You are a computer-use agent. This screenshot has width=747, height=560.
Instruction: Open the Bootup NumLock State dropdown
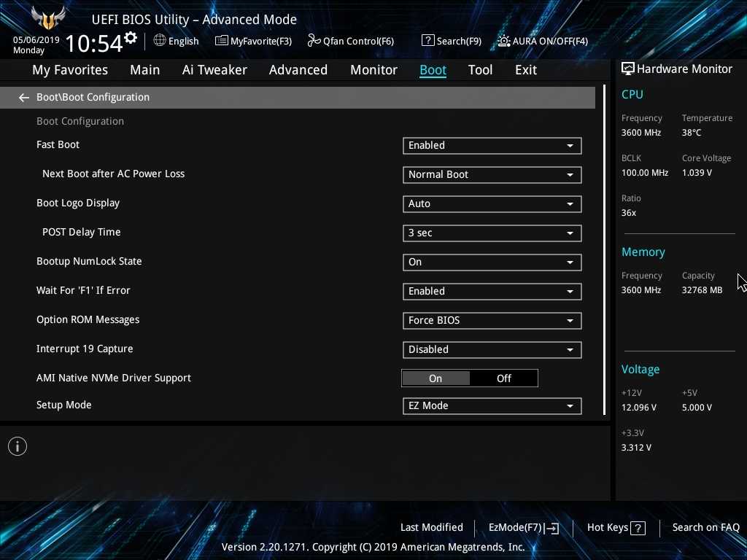click(492, 262)
